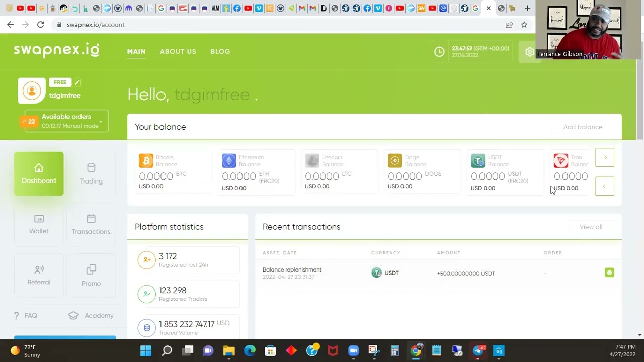Viewport: 644px width, 362px height.
Task: Open a new browser tab
Action: [x=527, y=8]
